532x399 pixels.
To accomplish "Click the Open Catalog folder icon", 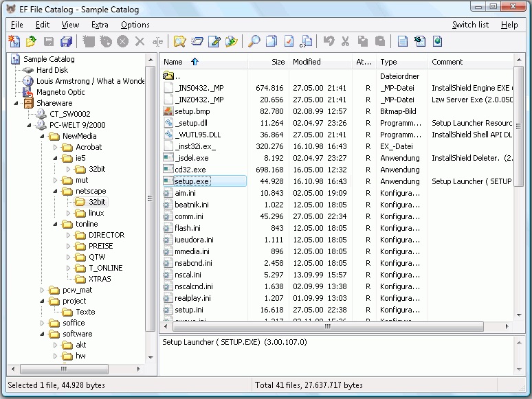I will click(x=31, y=42).
